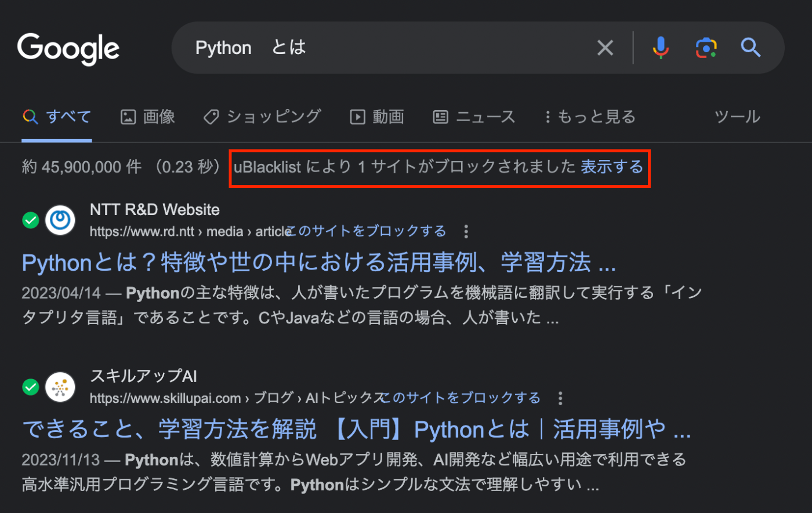Click NTT R&D Website site name
This screenshot has width=812, height=513.
coord(155,209)
